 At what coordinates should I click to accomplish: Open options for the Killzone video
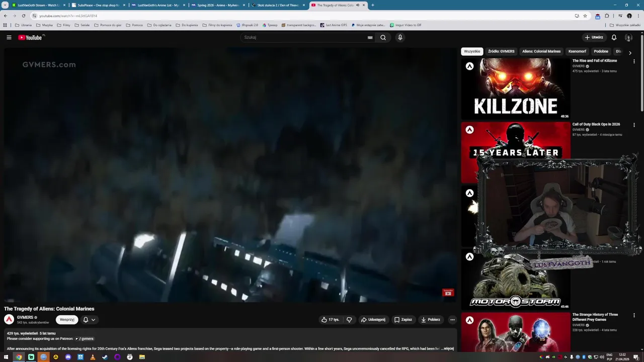coord(634,61)
